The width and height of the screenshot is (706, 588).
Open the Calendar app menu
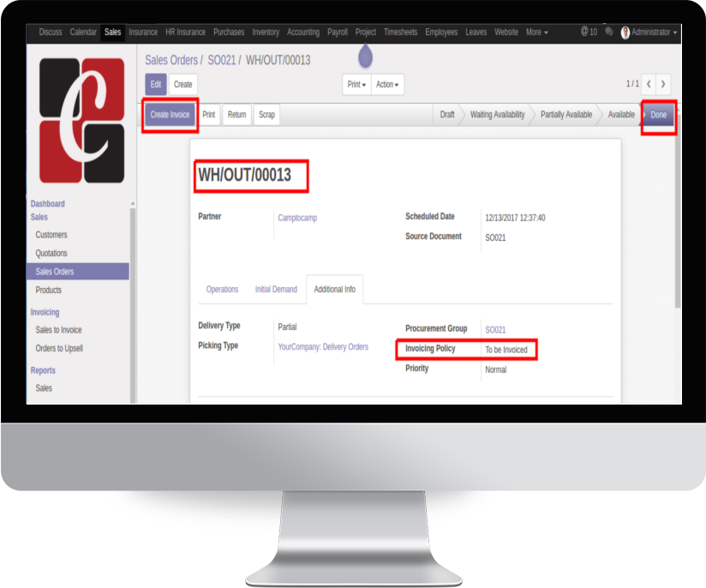tap(83, 32)
